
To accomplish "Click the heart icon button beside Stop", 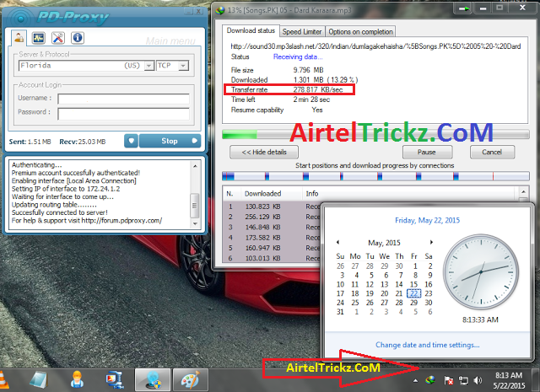I will [x=132, y=141].
